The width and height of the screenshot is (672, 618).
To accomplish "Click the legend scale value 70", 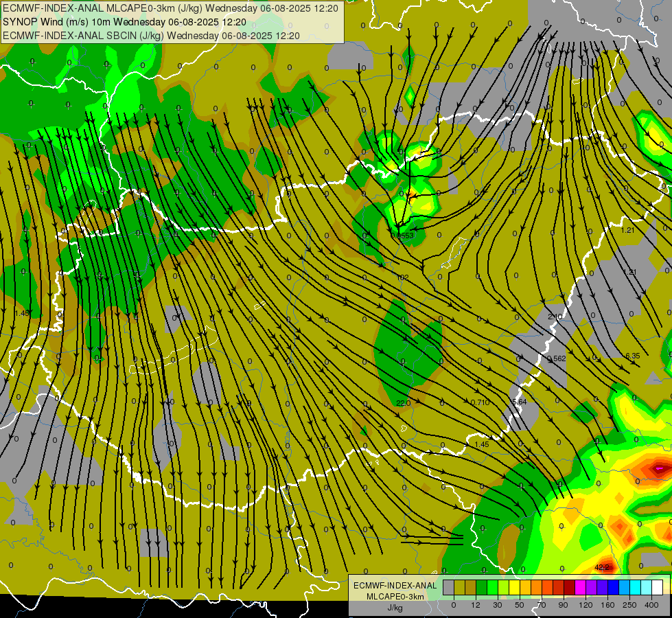I will click(x=542, y=605).
